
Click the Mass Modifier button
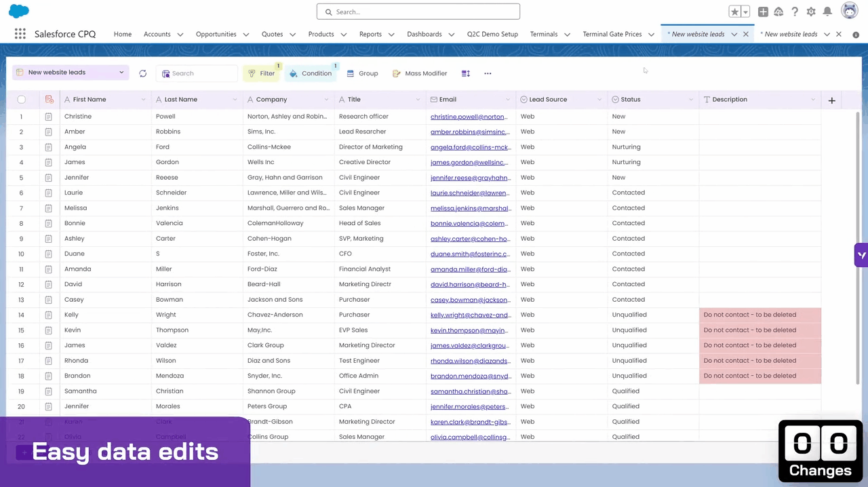click(x=420, y=73)
